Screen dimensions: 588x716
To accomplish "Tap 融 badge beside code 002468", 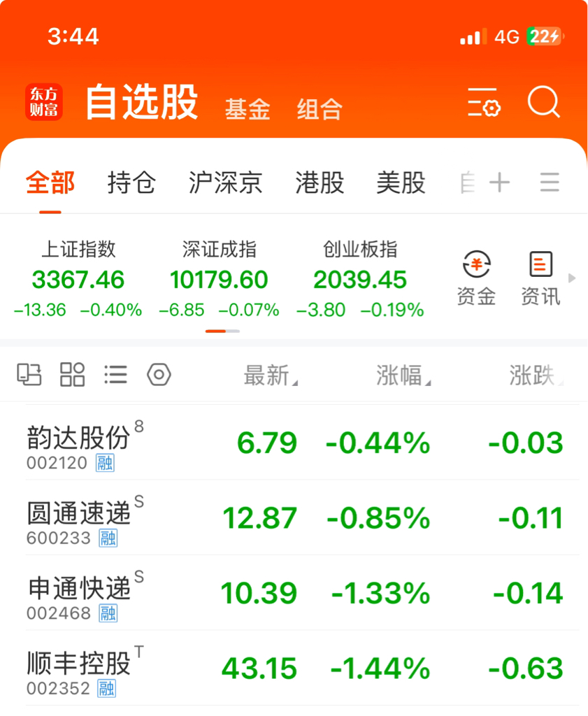I will [x=108, y=613].
